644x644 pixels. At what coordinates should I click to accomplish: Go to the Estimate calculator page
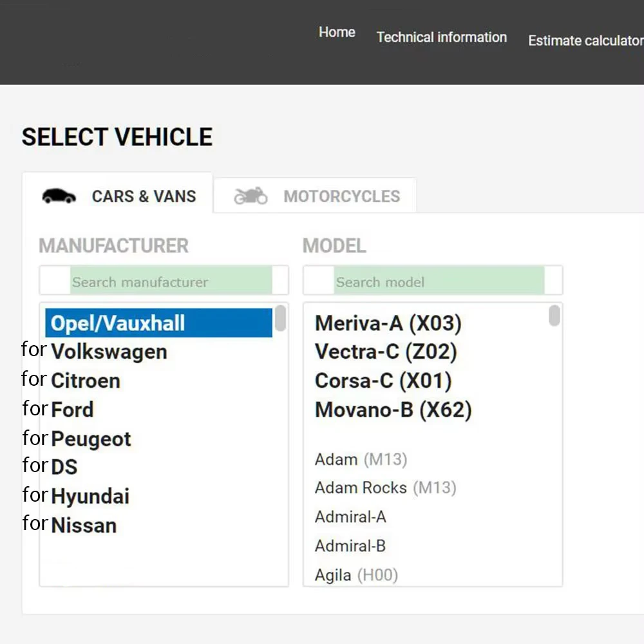pyautogui.click(x=585, y=41)
